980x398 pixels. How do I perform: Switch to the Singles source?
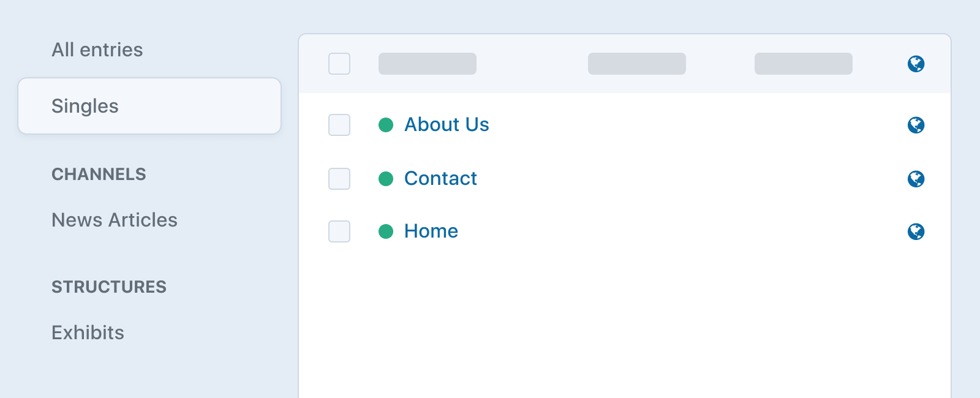85,106
